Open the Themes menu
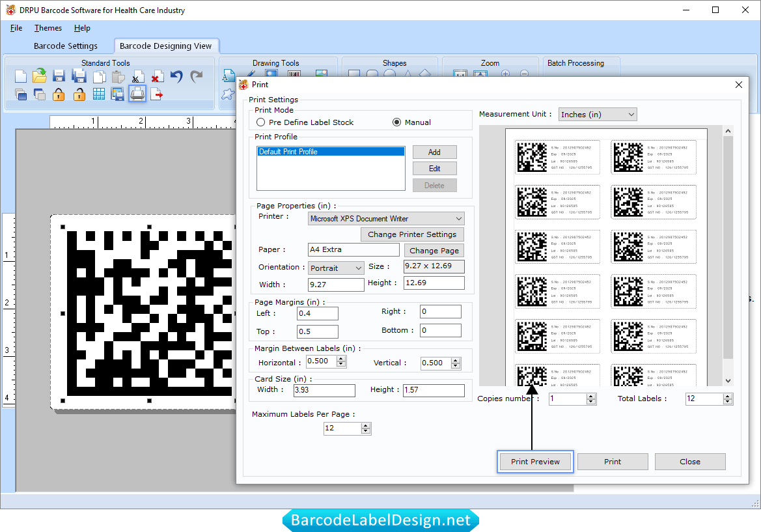761x532 pixels. click(48, 28)
